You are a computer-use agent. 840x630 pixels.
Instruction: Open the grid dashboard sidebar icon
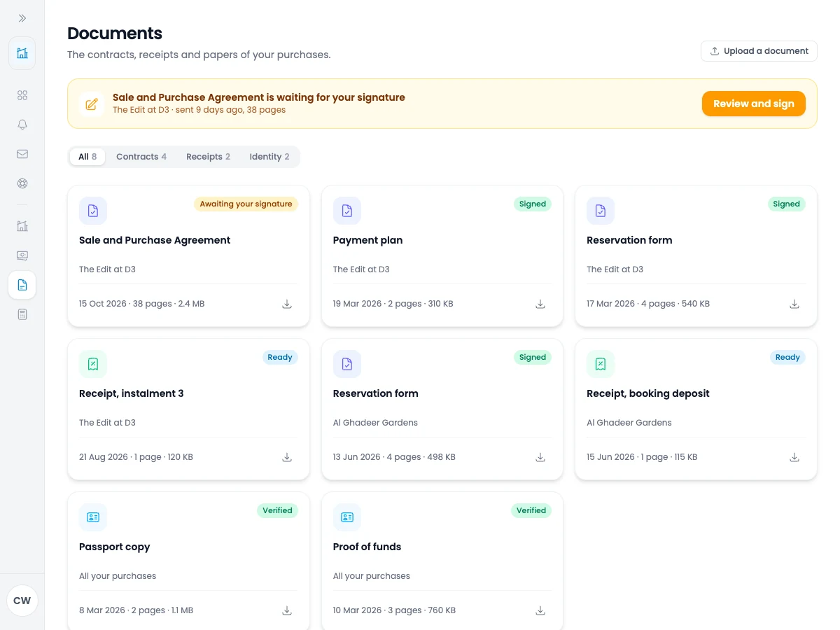[x=22, y=95]
